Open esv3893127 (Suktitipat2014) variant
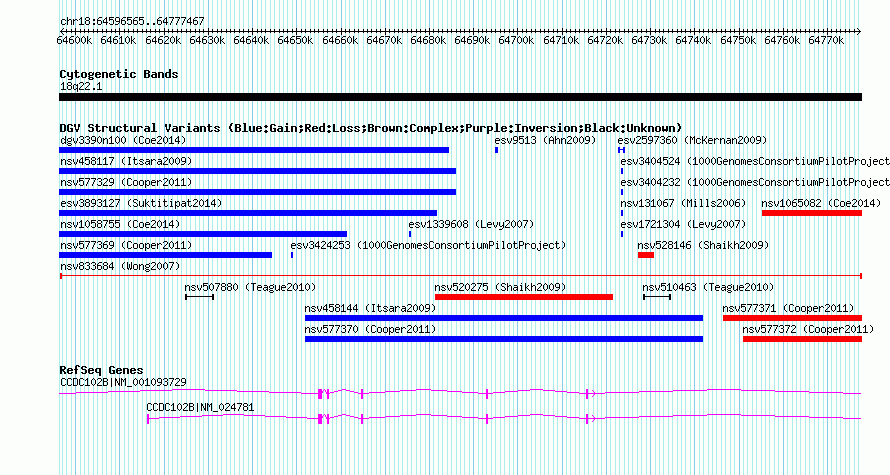Viewport: 890px width, 475px height. pyautogui.click(x=141, y=203)
